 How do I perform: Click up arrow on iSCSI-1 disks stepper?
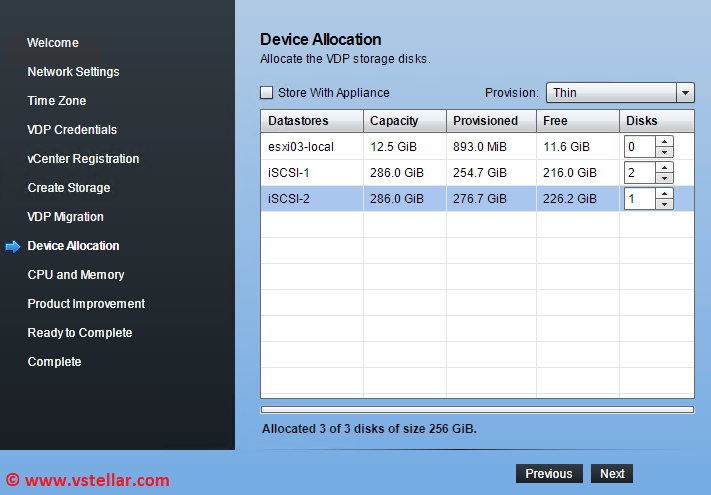664,167
